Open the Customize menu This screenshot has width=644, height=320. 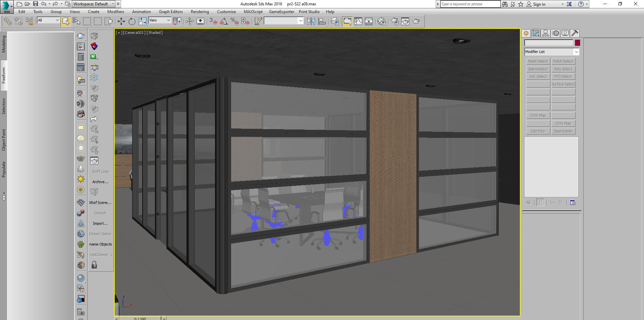pyautogui.click(x=226, y=12)
